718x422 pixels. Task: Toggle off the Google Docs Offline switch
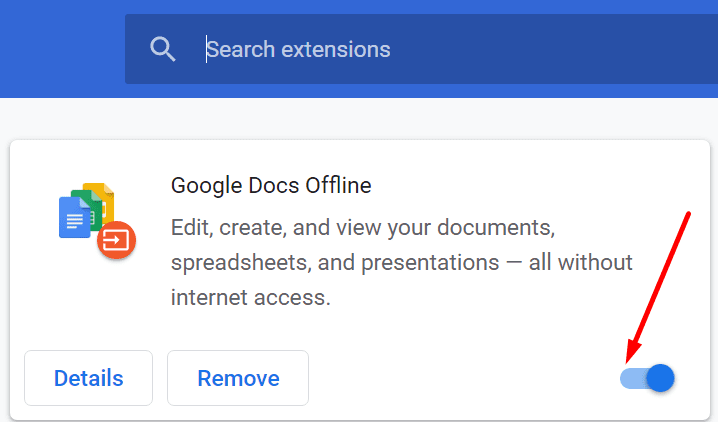coord(647,378)
